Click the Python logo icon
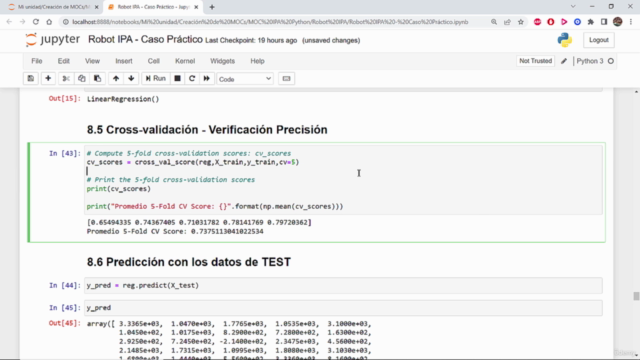The height and width of the screenshot is (360, 640). (565, 40)
